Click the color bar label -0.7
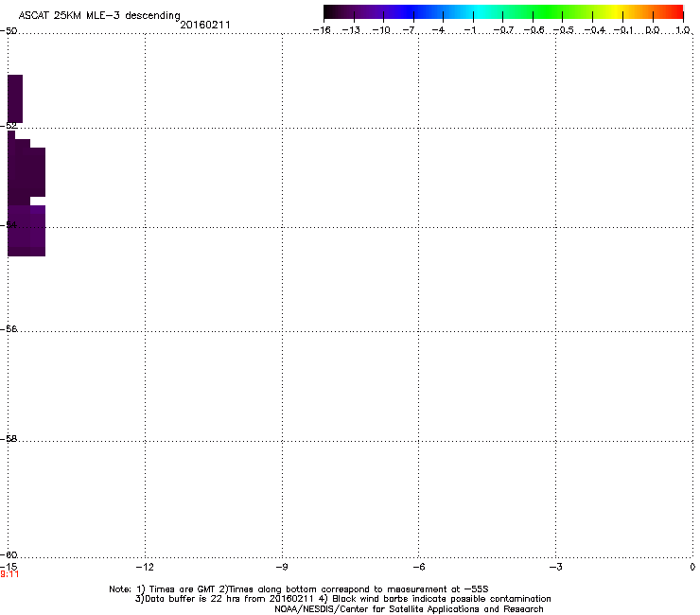 502,30
